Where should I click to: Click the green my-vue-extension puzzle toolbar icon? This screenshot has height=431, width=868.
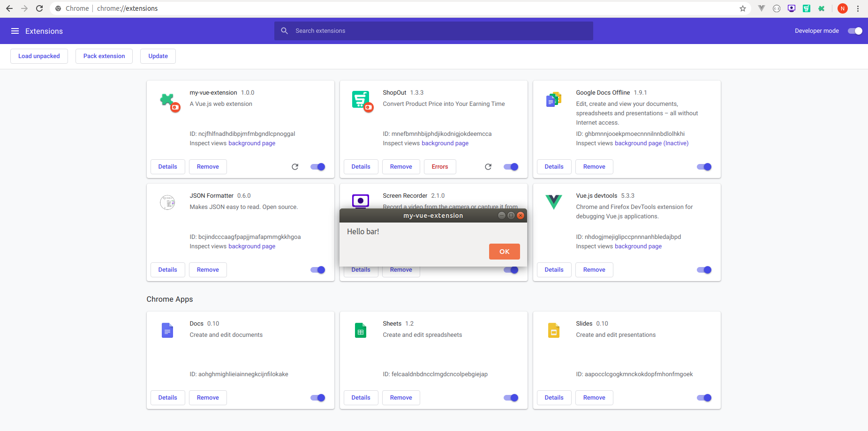pos(822,8)
